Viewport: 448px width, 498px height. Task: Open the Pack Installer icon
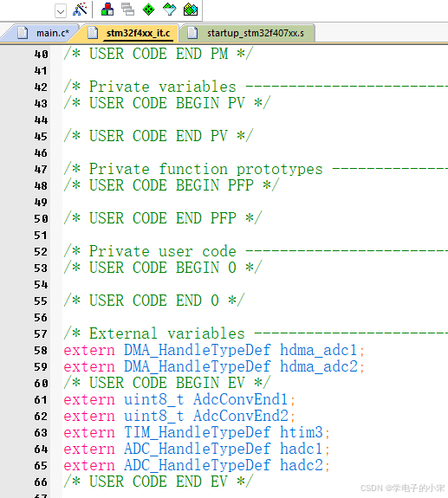click(191, 10)
